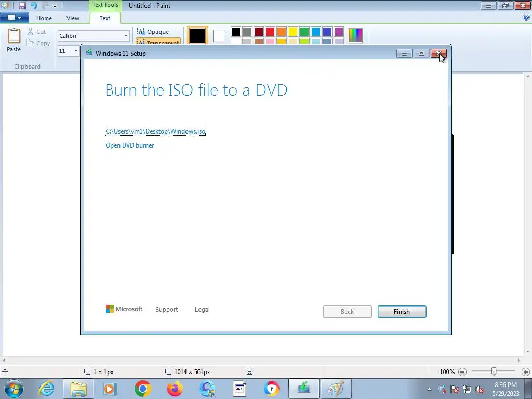Open Windows Media Player from taskbar
Image resolution: width=532 pixels, height=399 pixels.
click(109, 389)
